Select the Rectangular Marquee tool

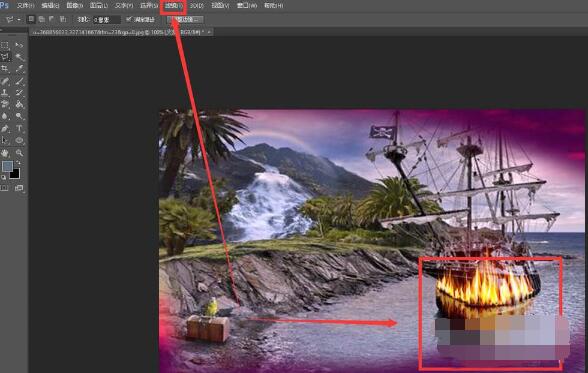tap(5, 45)
